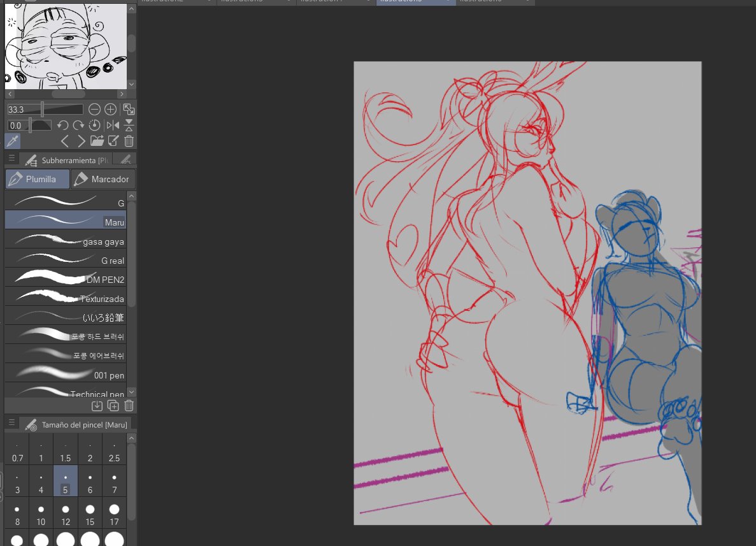Screen dimensions: 756x546
Task: Switch to the Subherramienta tab
Action: tap(66, 160)
